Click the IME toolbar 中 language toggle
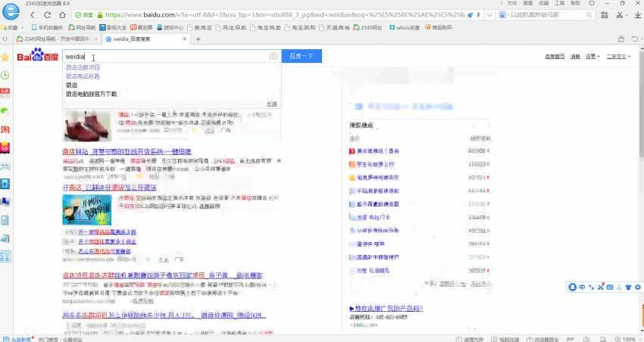Screen dimensions: 644x342 pos(582,287)
